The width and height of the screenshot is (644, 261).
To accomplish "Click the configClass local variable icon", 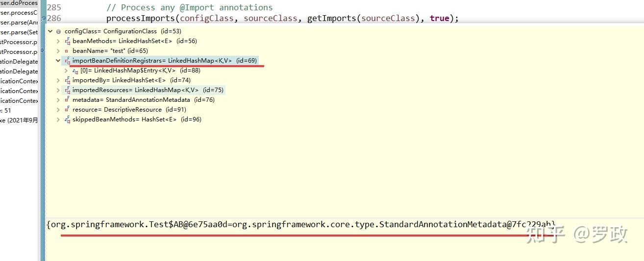I will coord(59,31).
